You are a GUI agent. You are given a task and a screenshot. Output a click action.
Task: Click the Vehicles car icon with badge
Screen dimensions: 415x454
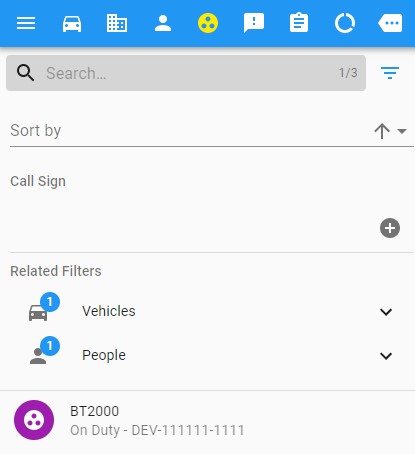(44, 307)
